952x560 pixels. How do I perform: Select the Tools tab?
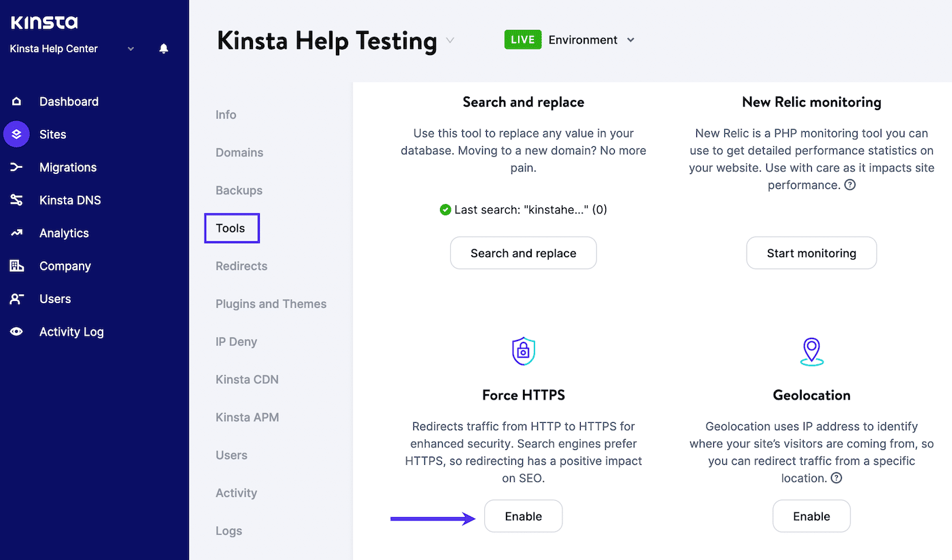coord(232,228)
